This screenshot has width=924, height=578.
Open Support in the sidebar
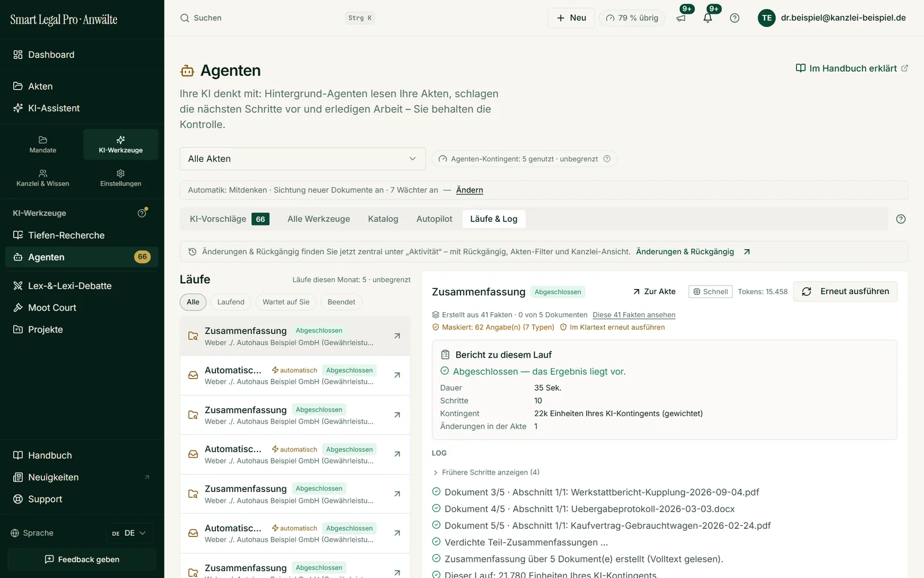(82, 499)
